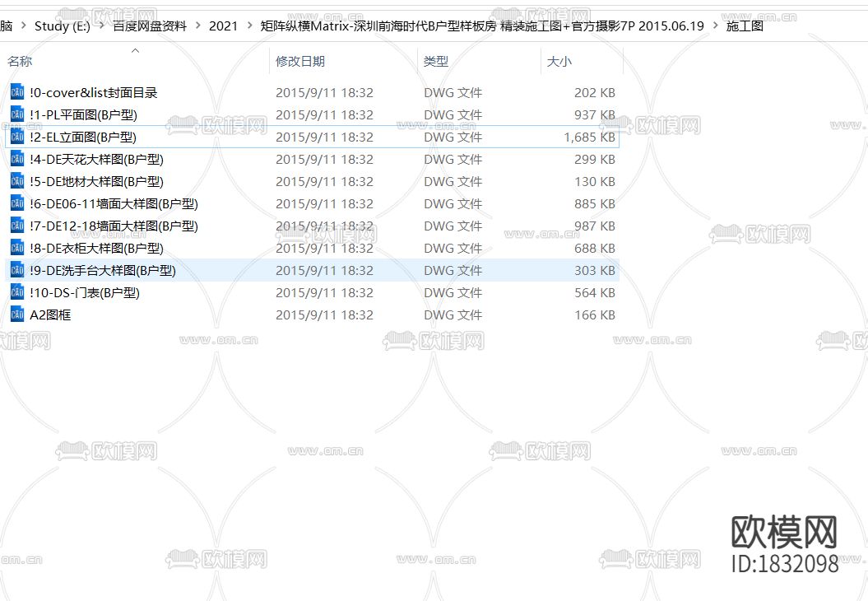Click the 类型 column header
Image resolution: width=868 pixels, height=601 pixels.
point(434,61)
